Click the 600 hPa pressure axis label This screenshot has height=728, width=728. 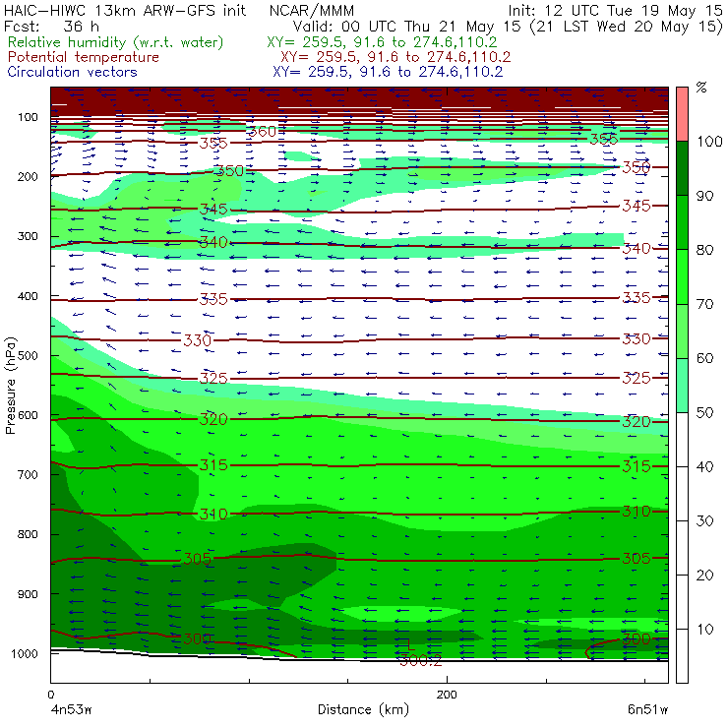28,415
